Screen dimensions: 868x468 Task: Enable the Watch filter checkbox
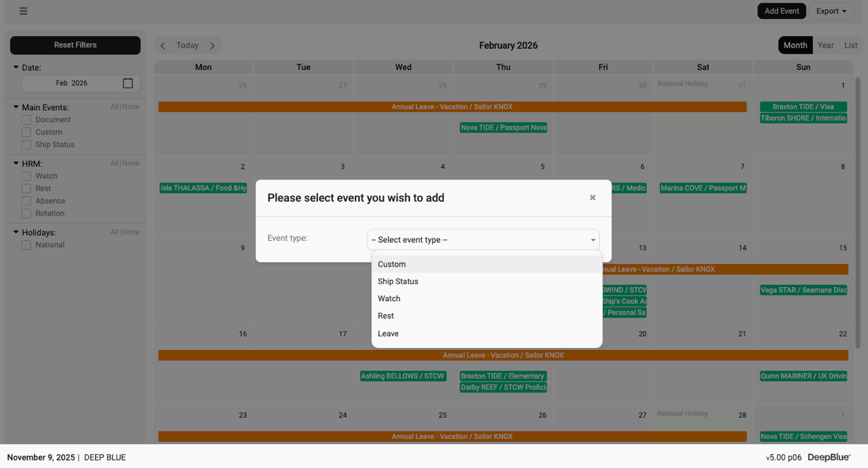coord(26,176)
